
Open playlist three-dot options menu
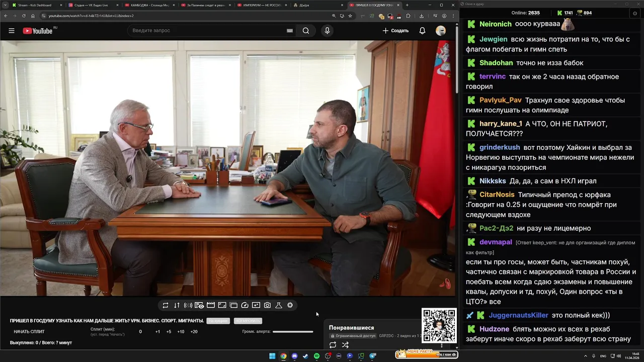click(x=442, y=345)
